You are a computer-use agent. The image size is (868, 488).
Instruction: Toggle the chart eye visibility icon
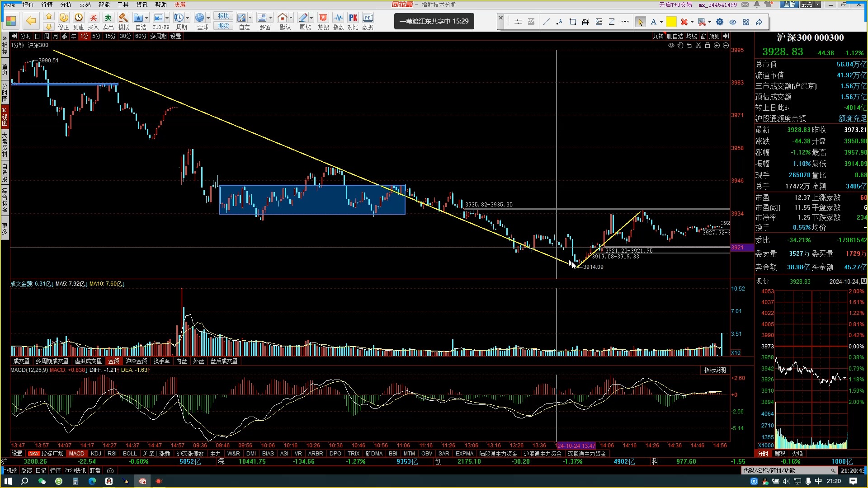click(671, 45)
